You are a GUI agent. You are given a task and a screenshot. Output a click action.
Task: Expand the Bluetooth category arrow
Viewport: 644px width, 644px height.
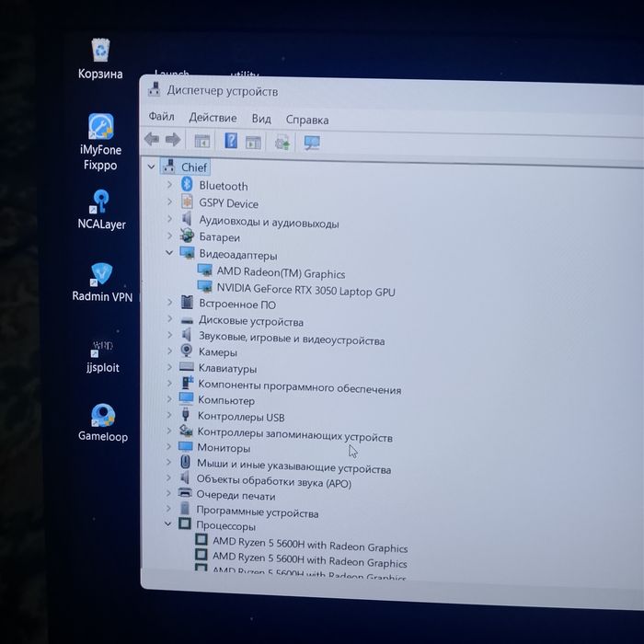169,184
